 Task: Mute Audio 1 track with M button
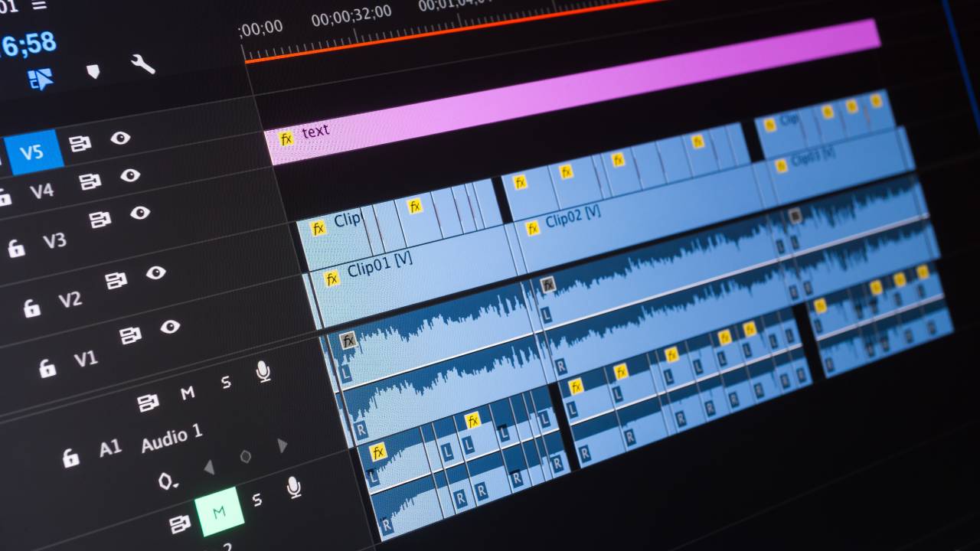click(x=188, y=393)
